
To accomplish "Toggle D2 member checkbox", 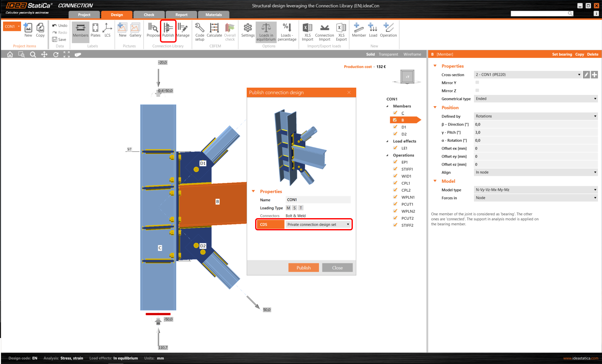I will (x=395, y=134).
